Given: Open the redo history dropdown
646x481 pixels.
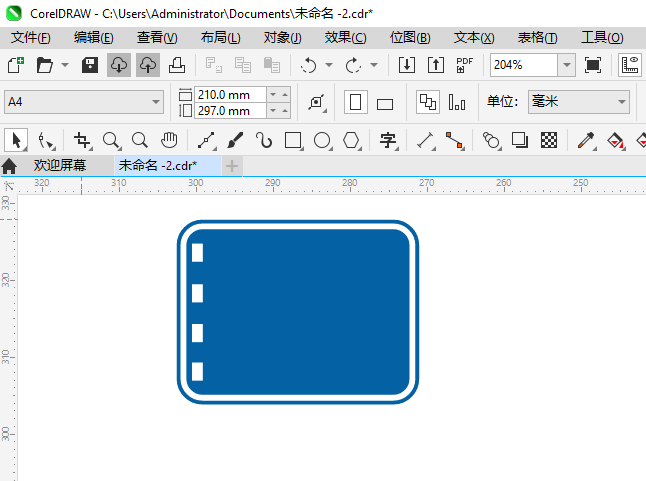Looking at the screenshot, I should (374, 65).
